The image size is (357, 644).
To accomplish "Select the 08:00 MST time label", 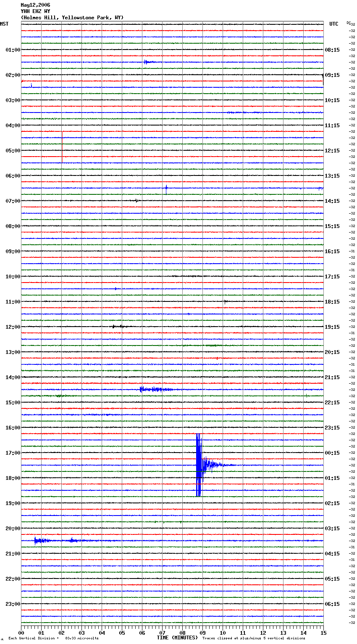I will click(x=13, y=226).
